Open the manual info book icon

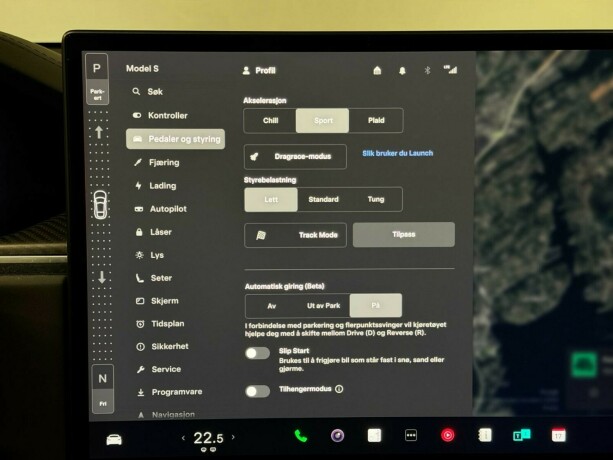(485, 435)
